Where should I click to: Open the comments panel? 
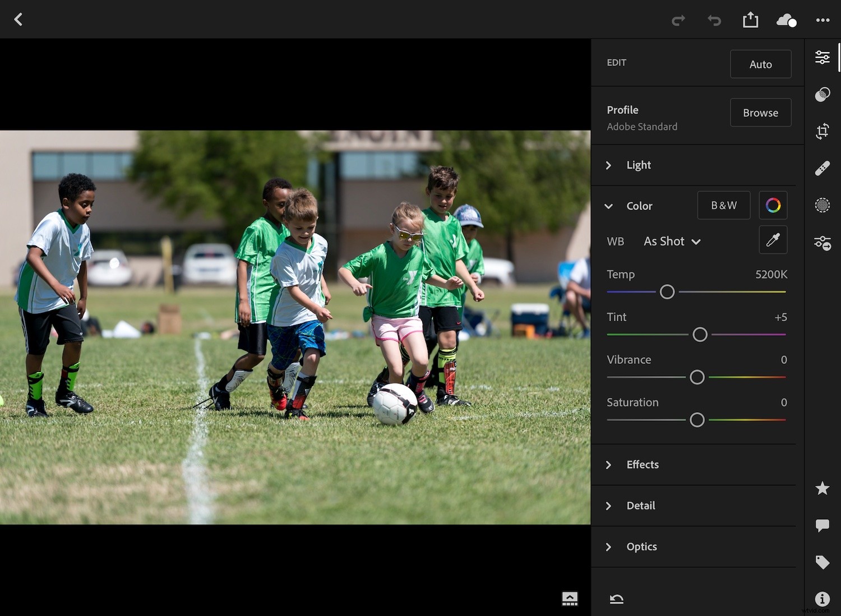[822, 525]
